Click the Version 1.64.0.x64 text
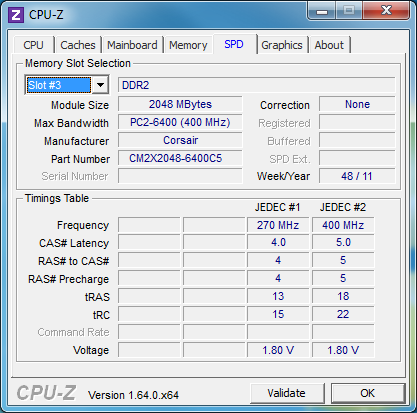Viewport: 417px width, 413px height. 133,395
